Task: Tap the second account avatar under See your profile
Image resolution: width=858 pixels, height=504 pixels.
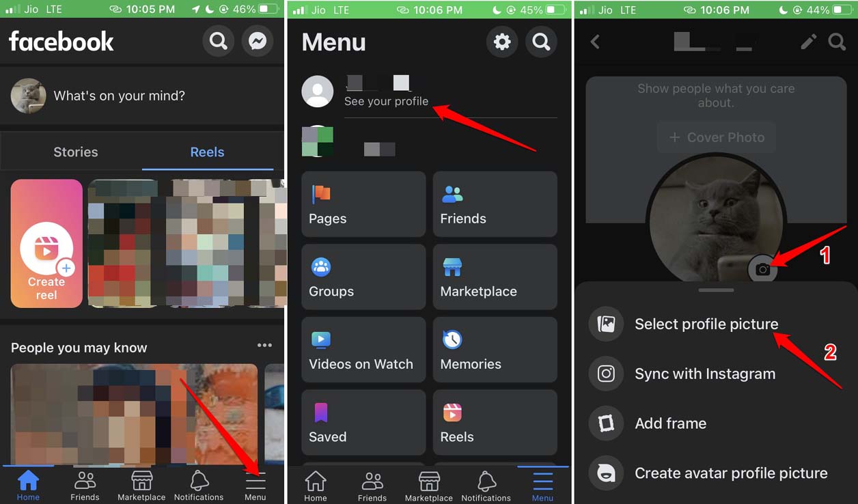Action: tap(318, 141)
